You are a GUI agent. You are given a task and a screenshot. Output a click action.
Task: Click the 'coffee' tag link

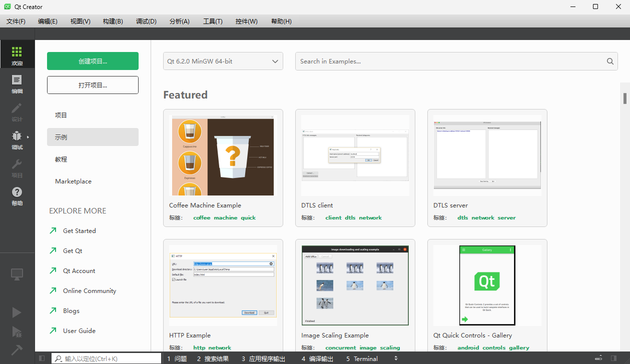pos(202,217)
